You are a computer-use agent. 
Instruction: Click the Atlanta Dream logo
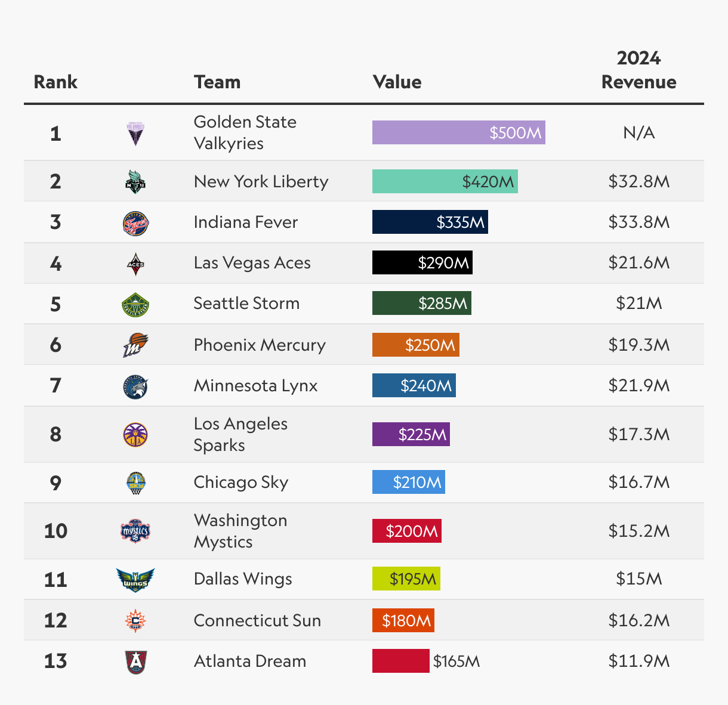(x=135, y=661)
